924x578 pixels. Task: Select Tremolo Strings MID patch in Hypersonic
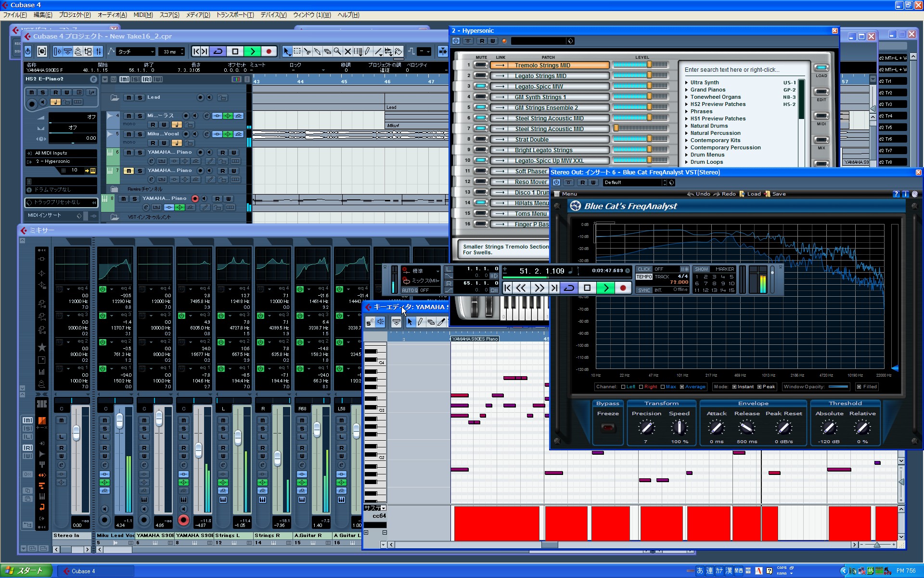(x=550, y=66)
